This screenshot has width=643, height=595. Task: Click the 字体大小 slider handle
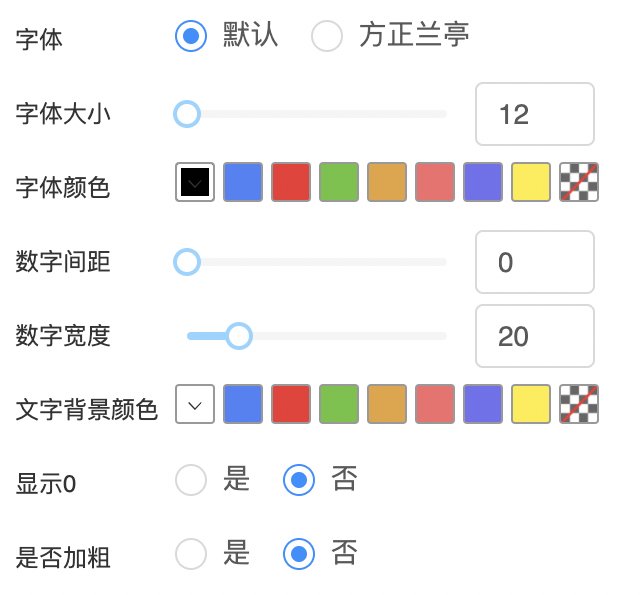coord(187,114)
